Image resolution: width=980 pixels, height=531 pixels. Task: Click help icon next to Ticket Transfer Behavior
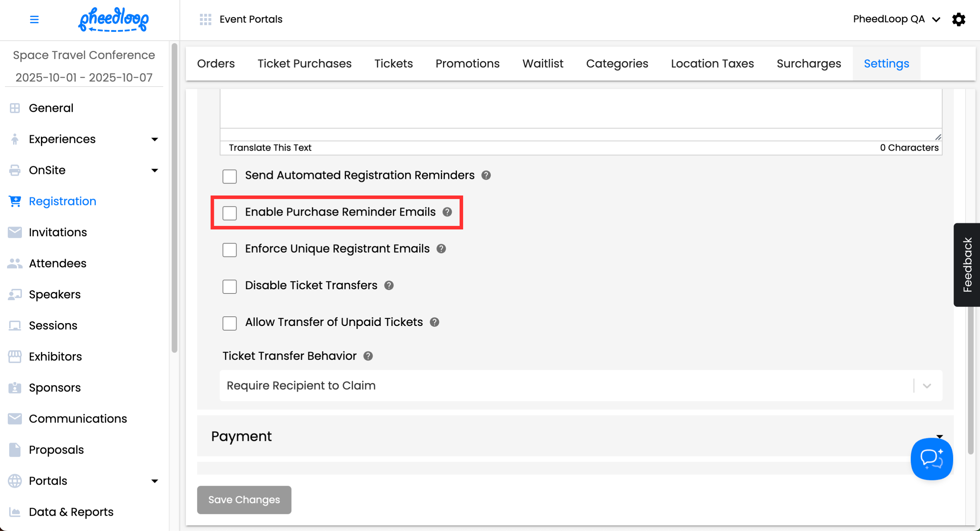coord(368,356)
